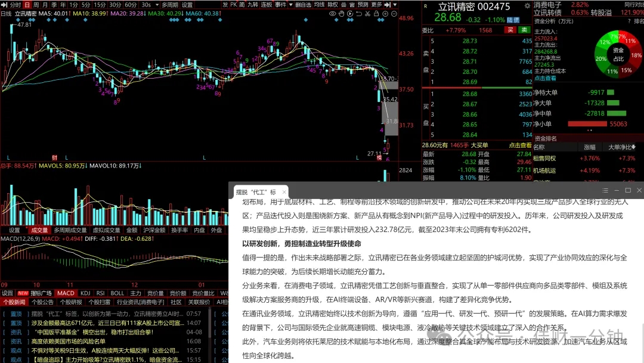Click the 陆 connect badge icon
Viewport: 644px width, 363px height.
[510, 20]
